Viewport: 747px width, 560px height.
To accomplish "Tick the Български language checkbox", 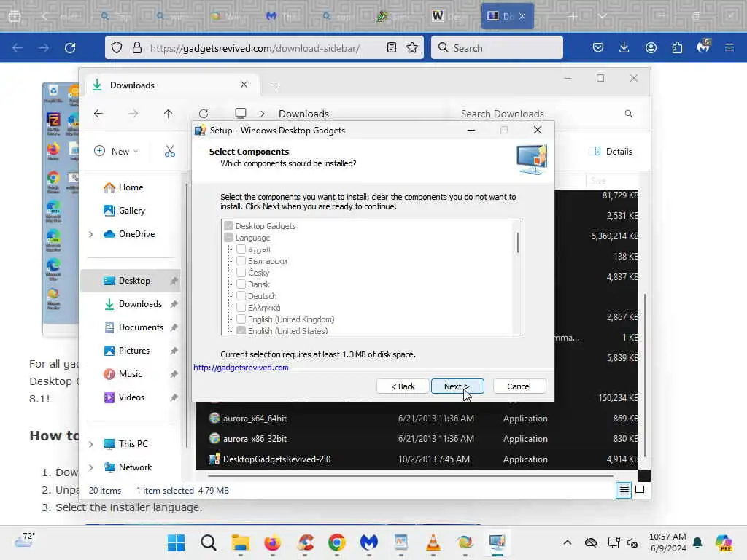I will (241, 261).
